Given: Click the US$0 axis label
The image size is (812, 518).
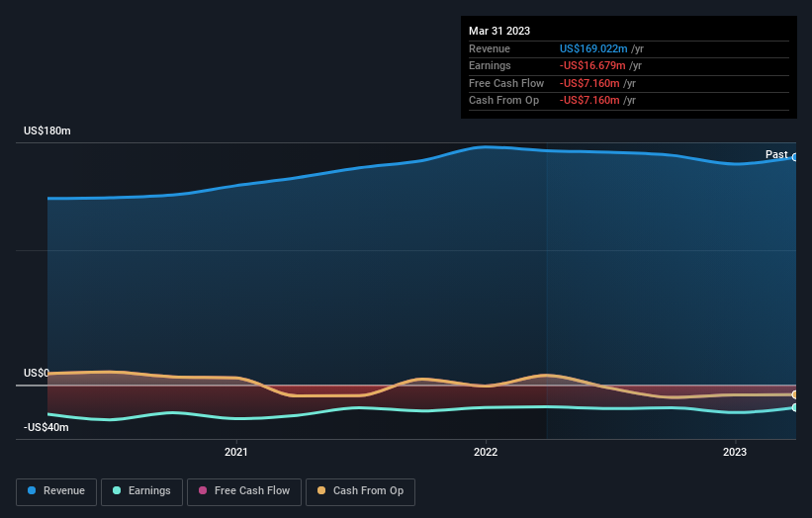Looking at the screenshot, I should pos(37,373).
